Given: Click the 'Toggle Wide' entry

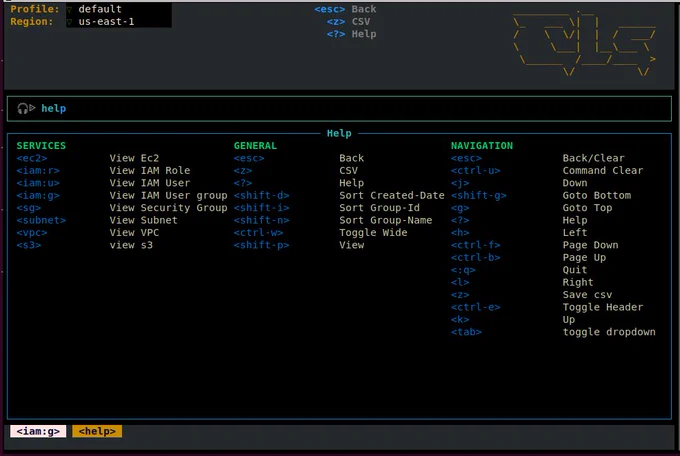Looking at the screenshot, I should [373, 233].
